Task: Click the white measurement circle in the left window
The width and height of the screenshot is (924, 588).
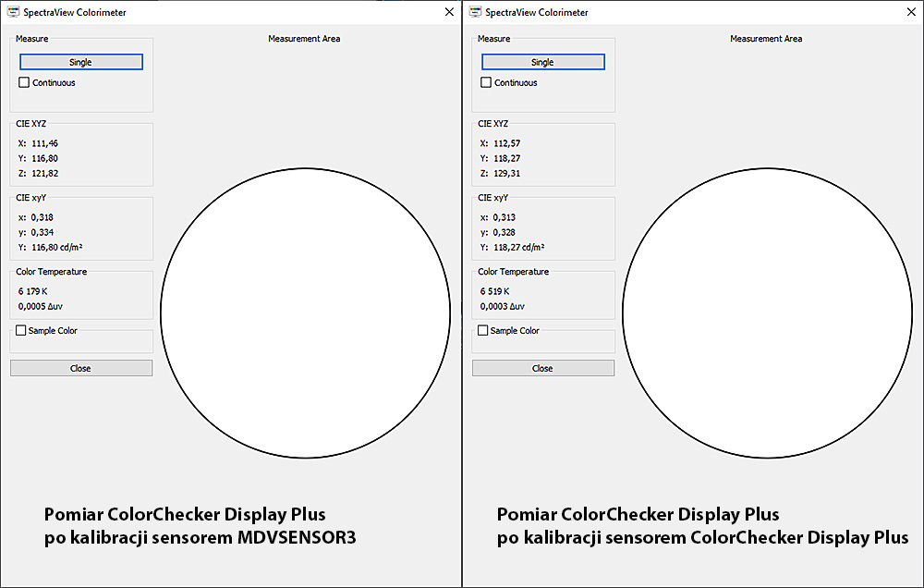Action: [x=305, y=312]
